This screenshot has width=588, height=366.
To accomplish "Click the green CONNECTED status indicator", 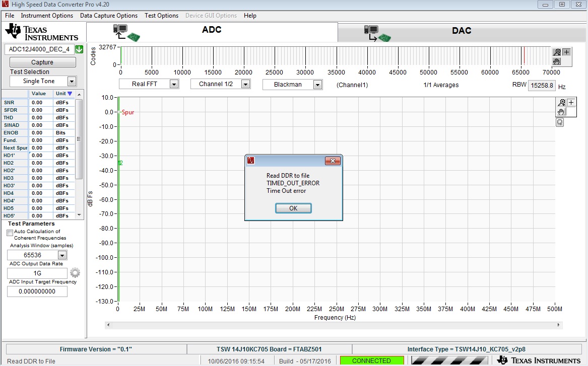I will [x=371, y=361].
